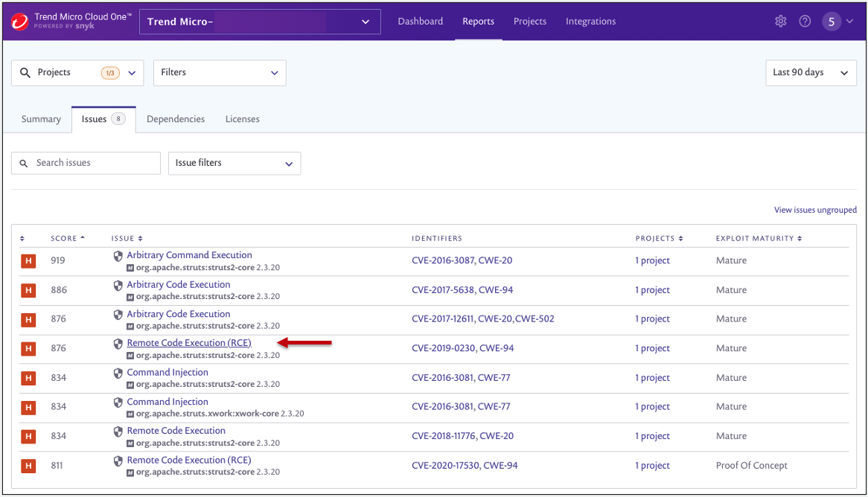Open Remote Code Execution (RCE) scored 876
Screen dimensions: 868x497
(189, 343)
